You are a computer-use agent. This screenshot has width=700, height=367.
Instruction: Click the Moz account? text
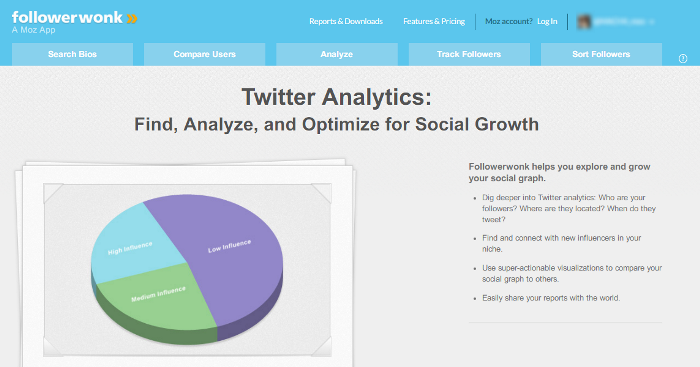508,21
